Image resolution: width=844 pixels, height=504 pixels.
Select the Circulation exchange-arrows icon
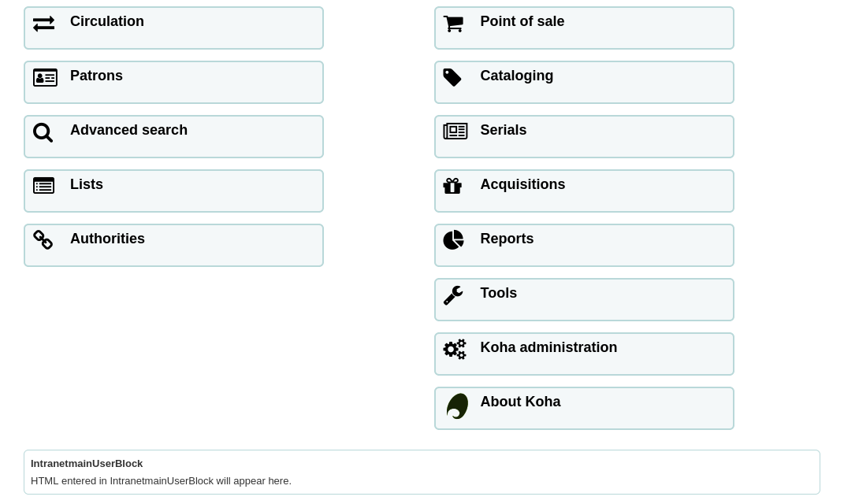[x=44, y=24]
